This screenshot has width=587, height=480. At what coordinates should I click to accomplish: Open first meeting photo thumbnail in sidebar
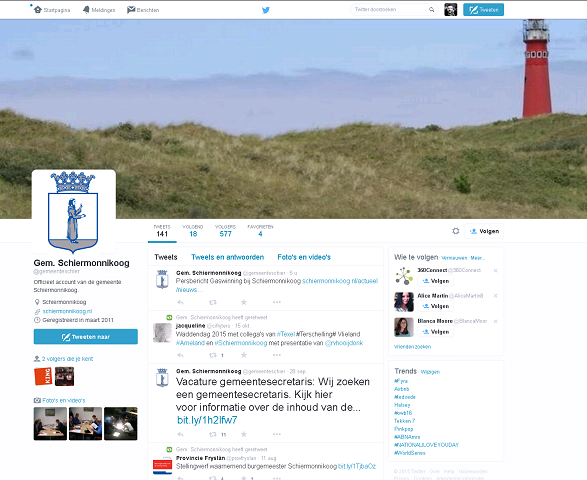click(50, 423)
